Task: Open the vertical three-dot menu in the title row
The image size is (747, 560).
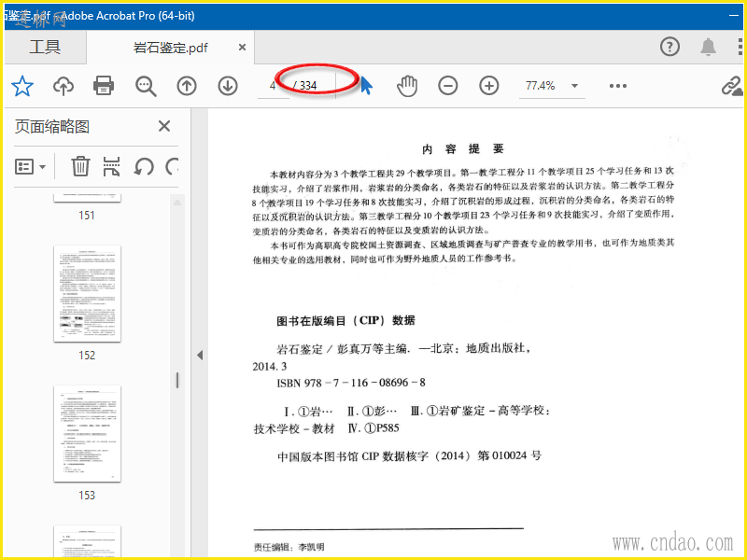Action: [740, 47]
